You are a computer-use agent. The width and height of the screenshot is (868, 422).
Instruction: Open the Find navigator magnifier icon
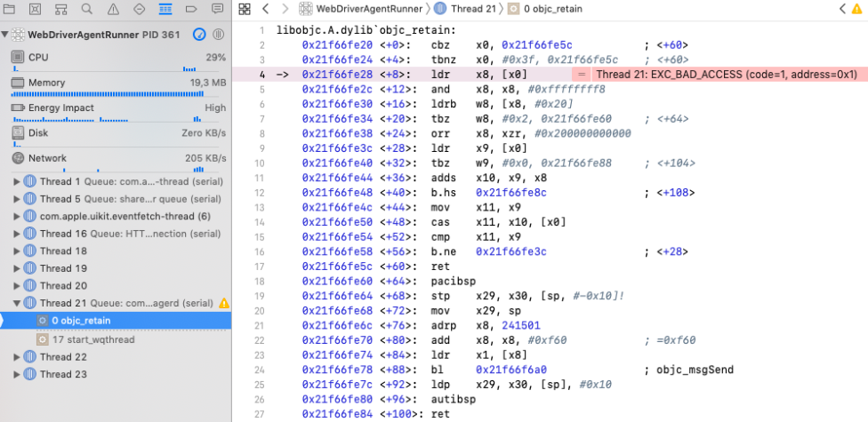point(87,9)
